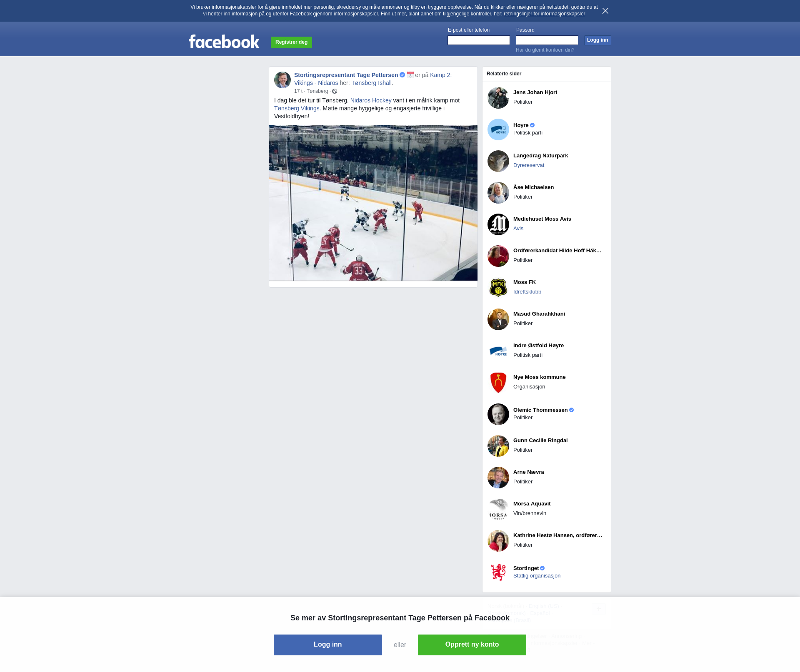Viewport: 800px width, 672px height.
Task: Open Olemic Thommessen's avatar
Action: click(x=498, y=414)
